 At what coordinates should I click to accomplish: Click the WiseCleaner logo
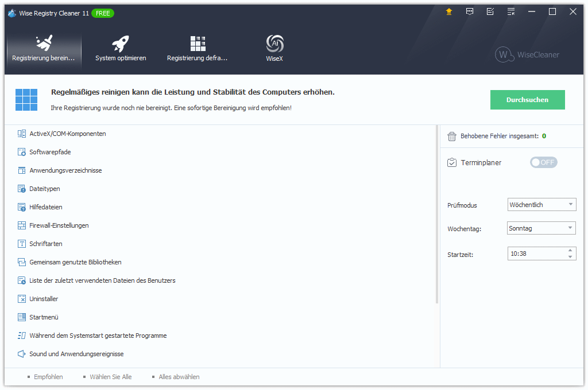pos(527,54)
